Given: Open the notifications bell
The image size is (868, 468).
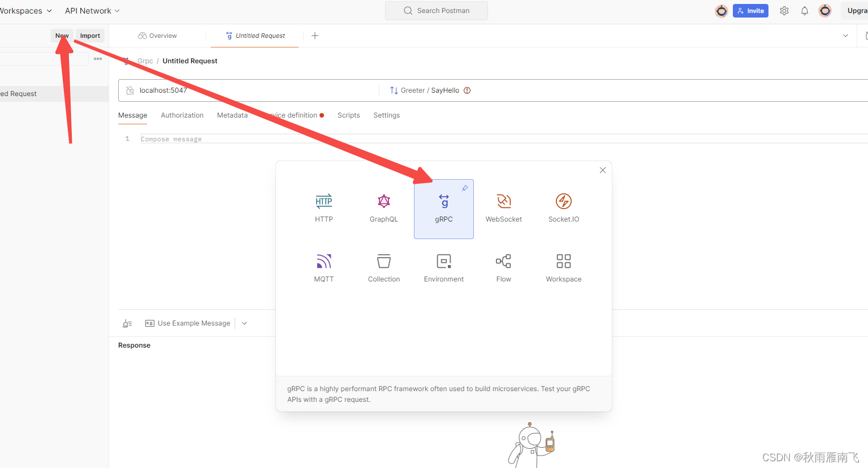Looking at the screenshot, I should tap(805, 11).
